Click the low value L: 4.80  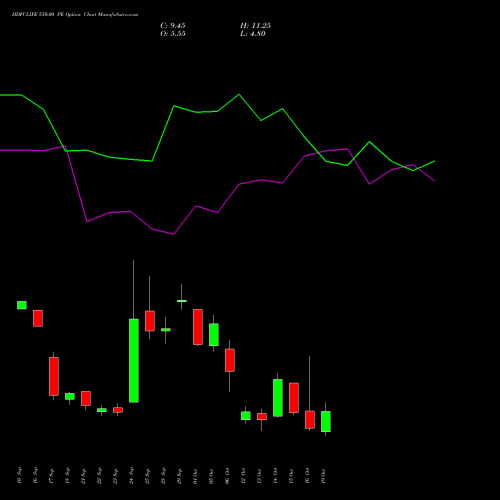(253, 34)
